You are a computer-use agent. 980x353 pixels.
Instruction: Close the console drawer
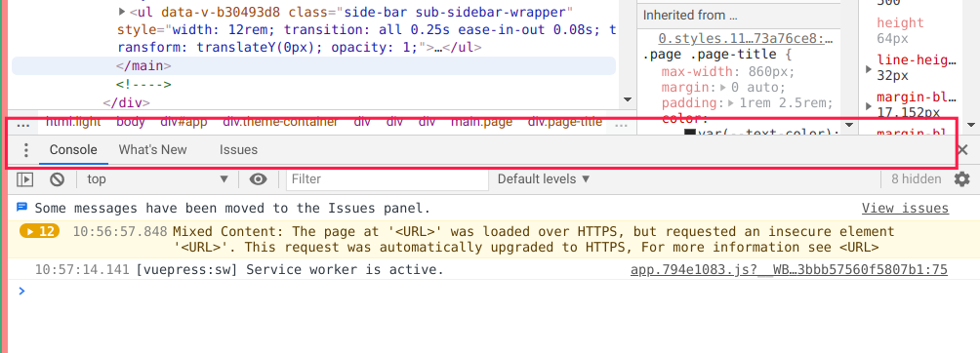(x=963, y=149)
